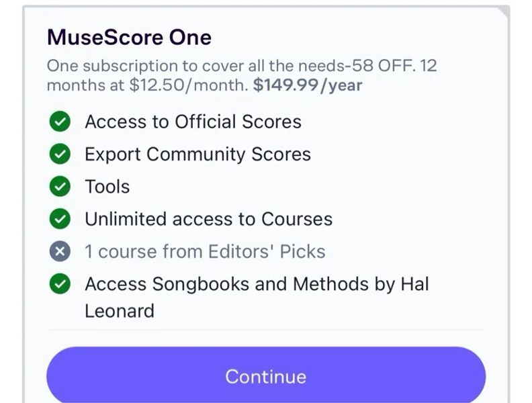
Task: Select the MuseScore One heading
Action: (129, 37)
